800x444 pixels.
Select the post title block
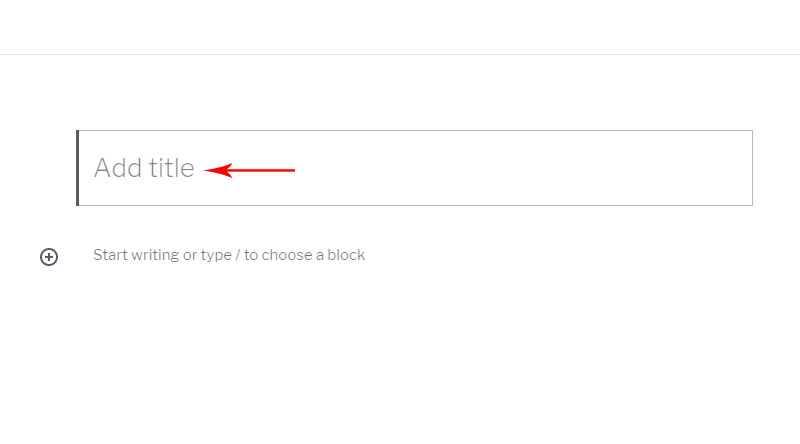click(x=415, y=168)
